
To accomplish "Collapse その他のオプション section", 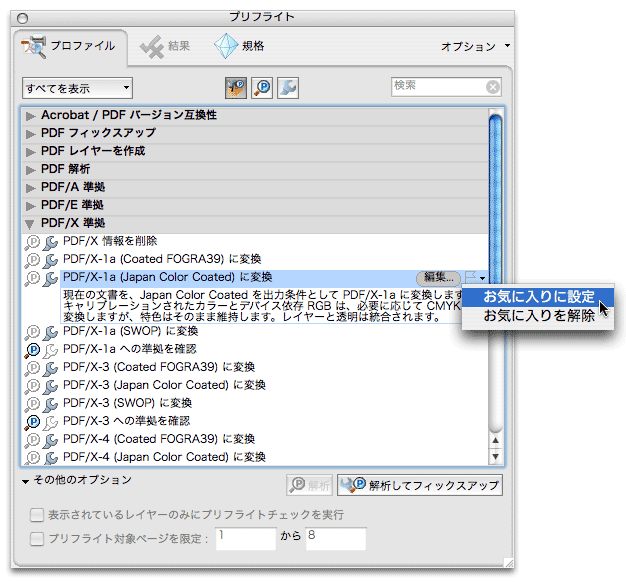I will tap(26, 481).
